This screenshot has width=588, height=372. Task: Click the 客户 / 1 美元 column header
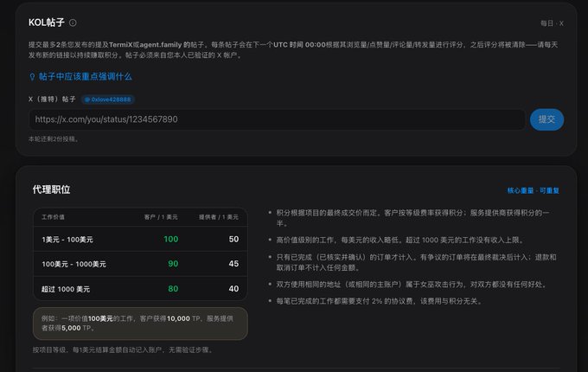click(161, 217)
